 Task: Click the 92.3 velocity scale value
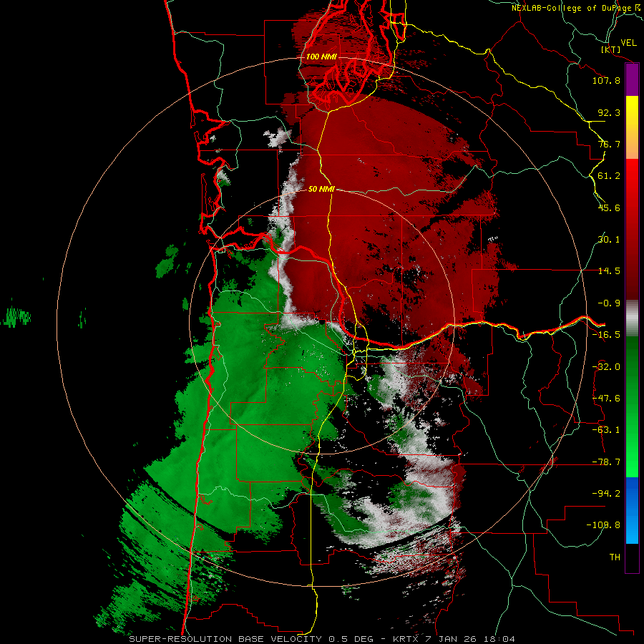[609, 112]
